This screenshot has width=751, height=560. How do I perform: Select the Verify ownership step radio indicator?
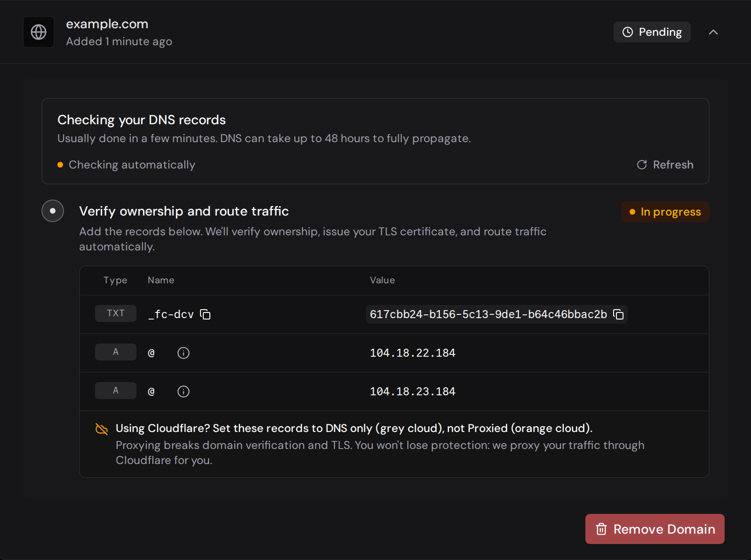click(53, 211)
